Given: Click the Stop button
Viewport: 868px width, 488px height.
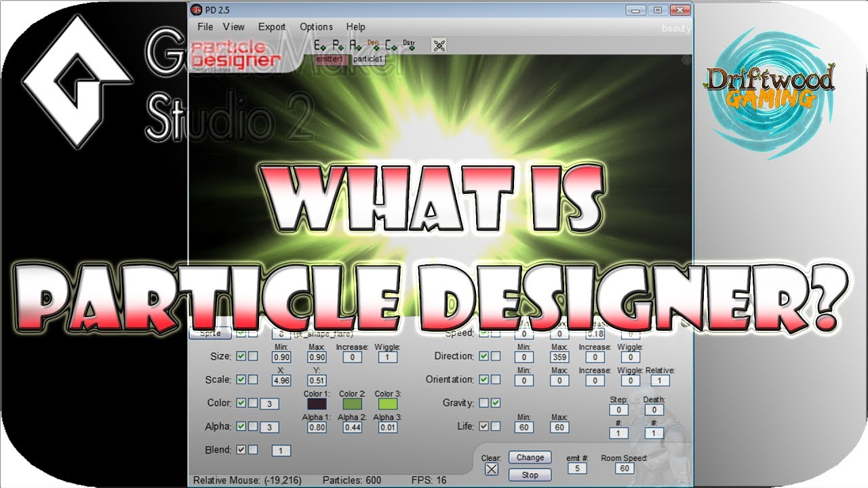Looking at the screenshot, I should 530,475.
